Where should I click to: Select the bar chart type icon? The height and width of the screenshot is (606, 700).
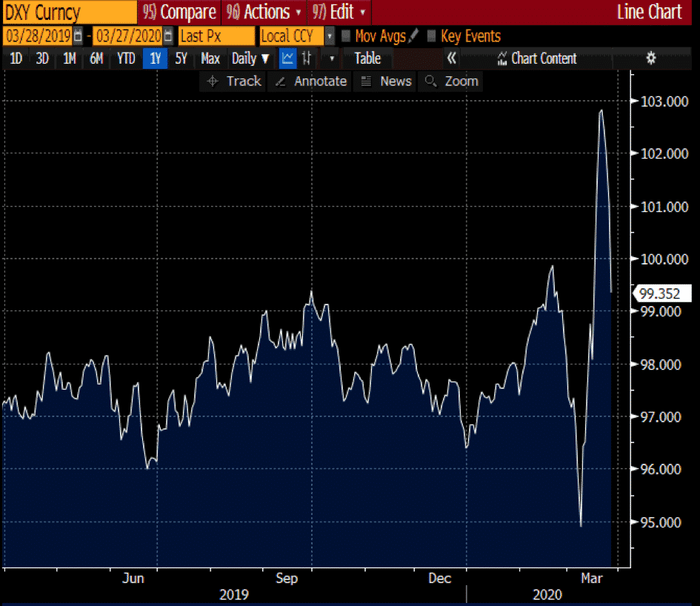click(307, 59)
